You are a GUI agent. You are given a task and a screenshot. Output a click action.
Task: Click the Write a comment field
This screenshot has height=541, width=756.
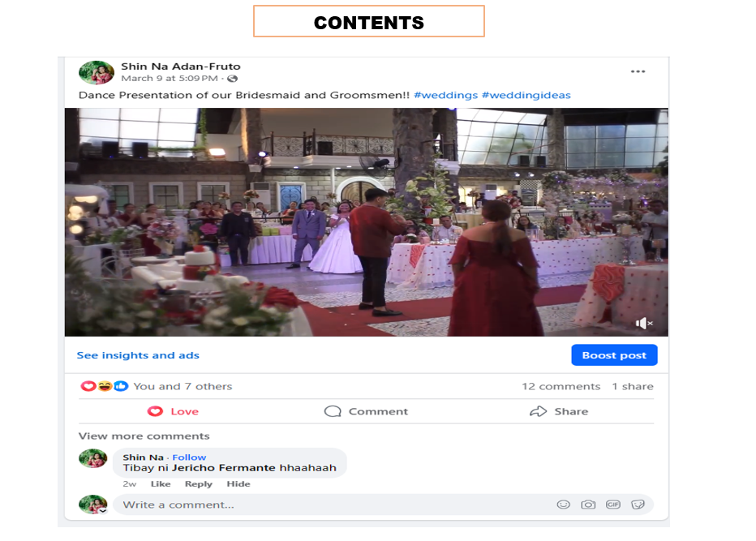(383, 505)
